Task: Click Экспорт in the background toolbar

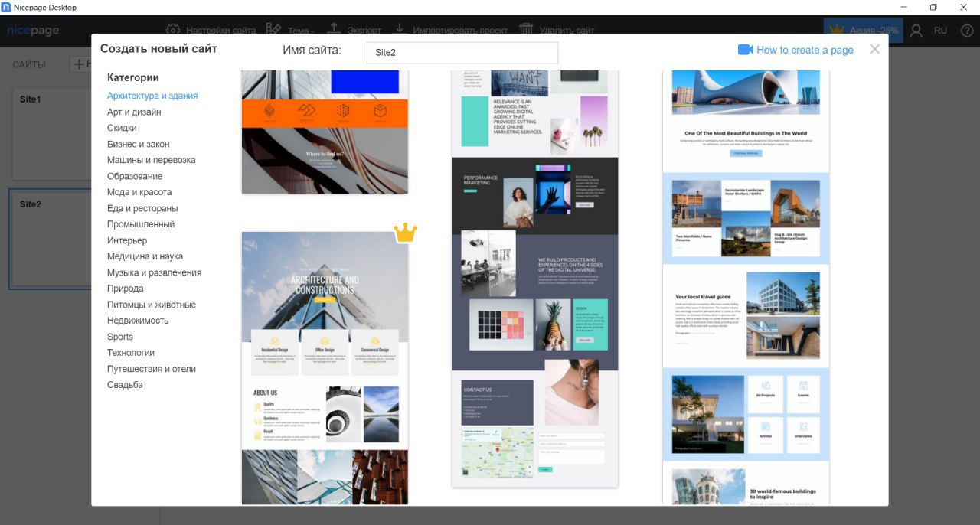Action: (364, 31)
